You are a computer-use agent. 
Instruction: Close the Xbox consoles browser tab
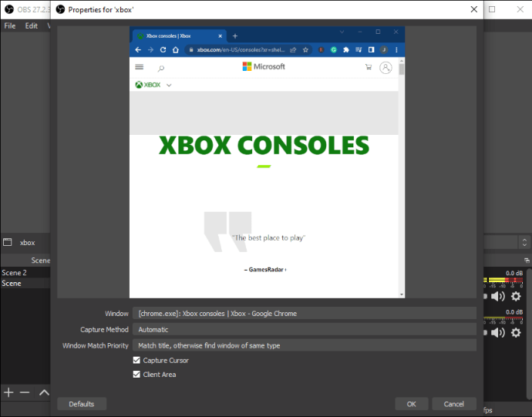click(221, 36)
